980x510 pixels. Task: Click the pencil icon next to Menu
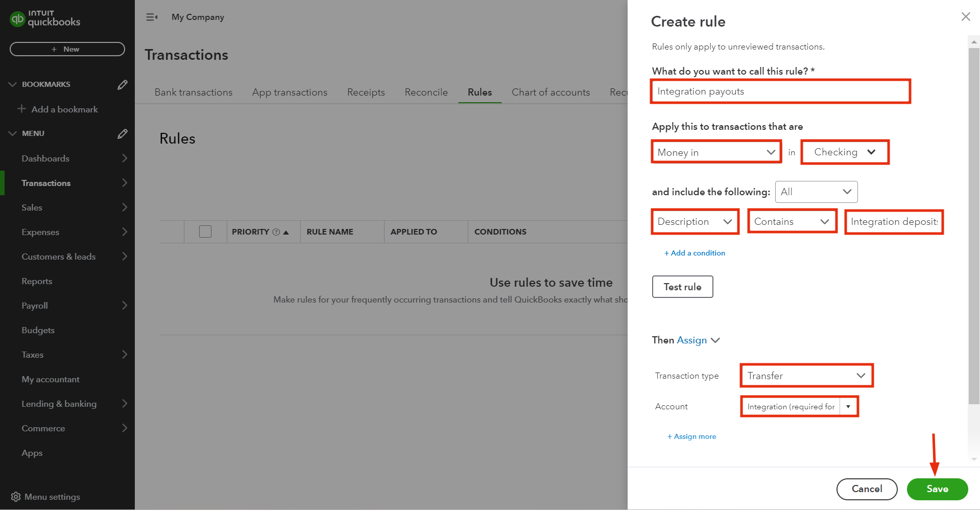click(123, 133)
